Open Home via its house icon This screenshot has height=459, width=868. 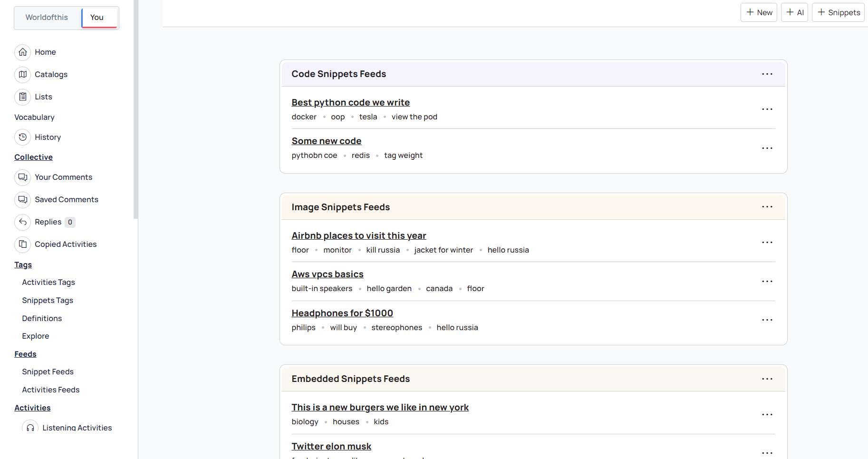tap(22, 52)
